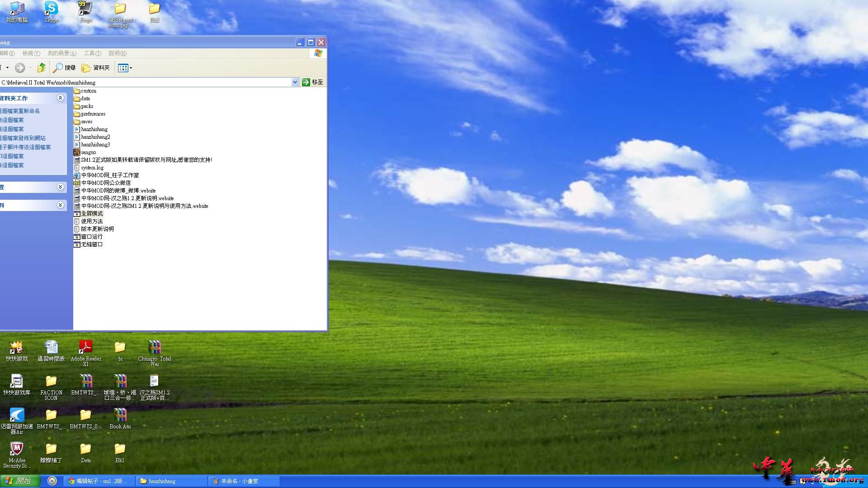868x488 pixels.
Task: Select the data folder
Action: point(85,99)
